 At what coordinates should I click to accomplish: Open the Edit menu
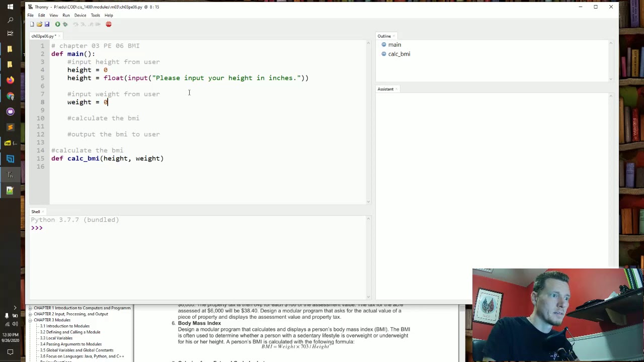[41, 15]
